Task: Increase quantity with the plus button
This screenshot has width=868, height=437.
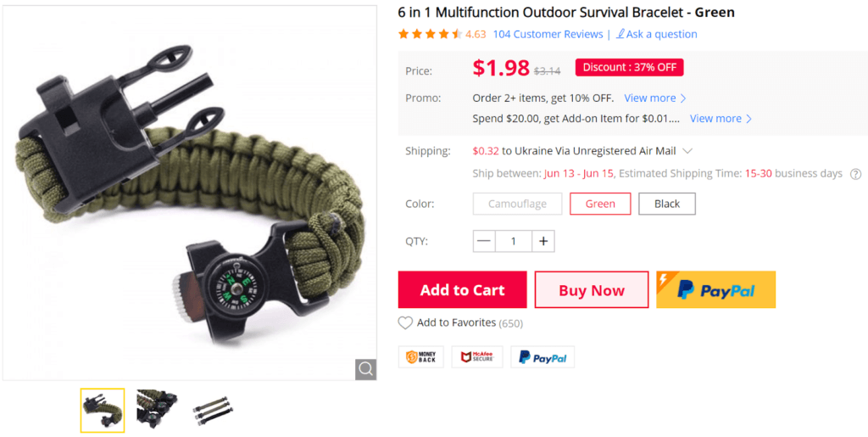Action: 543,241
